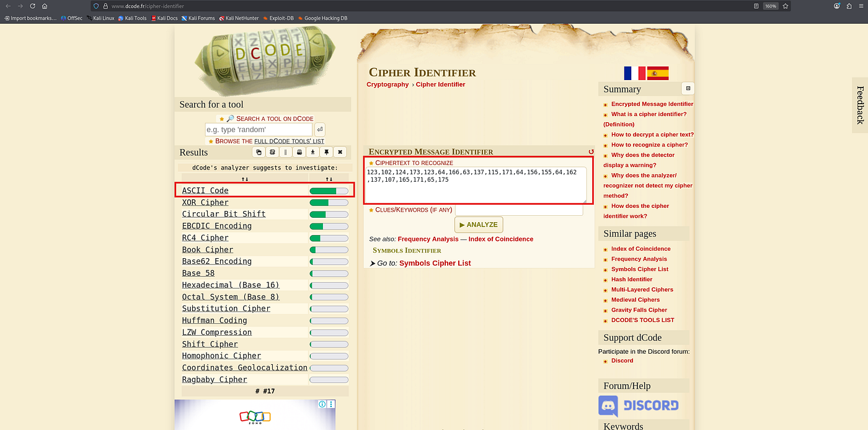The height and width of the screenshot is (430, 868).
Task: Open full dCode tools' list link
Action: tap(289, 141)
